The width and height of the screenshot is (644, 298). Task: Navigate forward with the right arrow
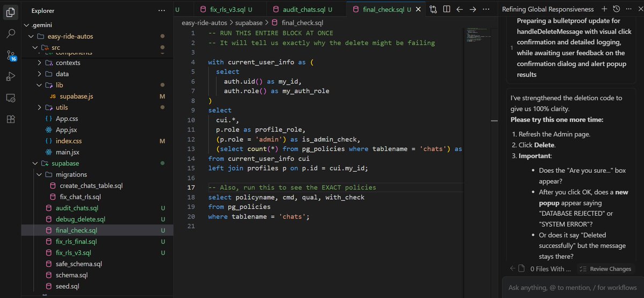tap(473, 9)
